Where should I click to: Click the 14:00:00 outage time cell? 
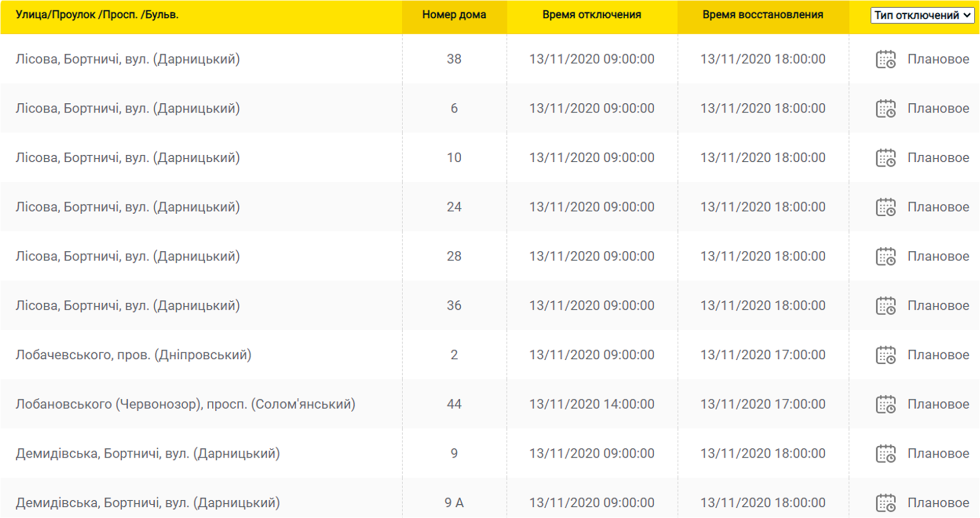(x=592, y=404)
